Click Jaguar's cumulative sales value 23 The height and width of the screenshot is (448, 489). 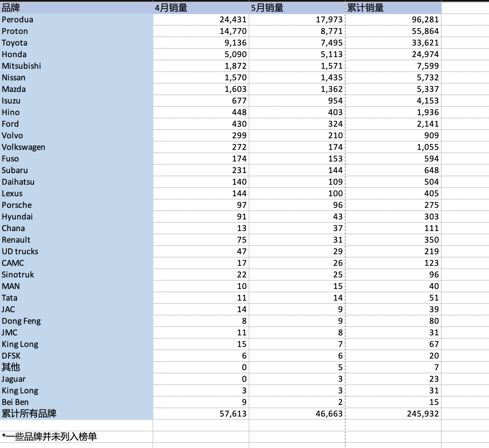coord(393,379)
